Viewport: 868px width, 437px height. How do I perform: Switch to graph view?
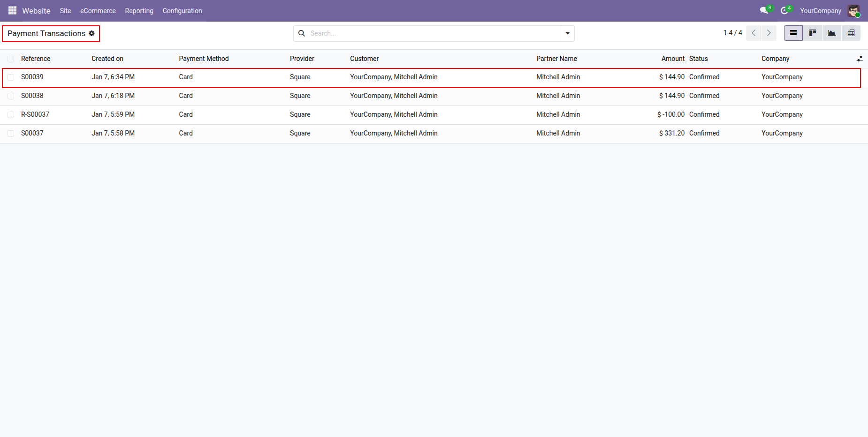831,33
